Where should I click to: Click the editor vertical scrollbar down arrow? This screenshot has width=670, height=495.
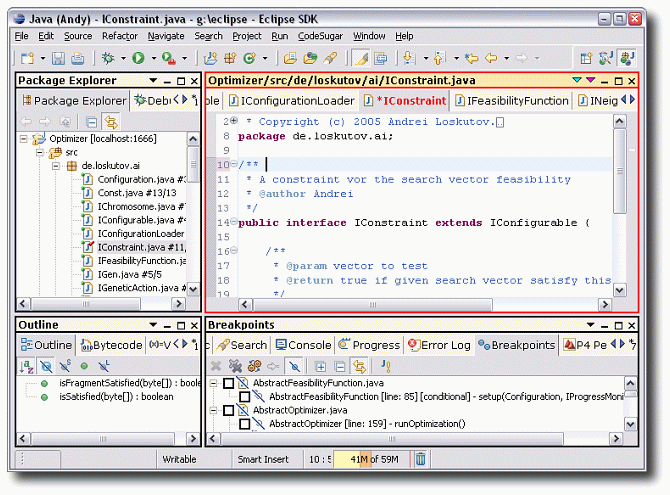click(620, 290)
